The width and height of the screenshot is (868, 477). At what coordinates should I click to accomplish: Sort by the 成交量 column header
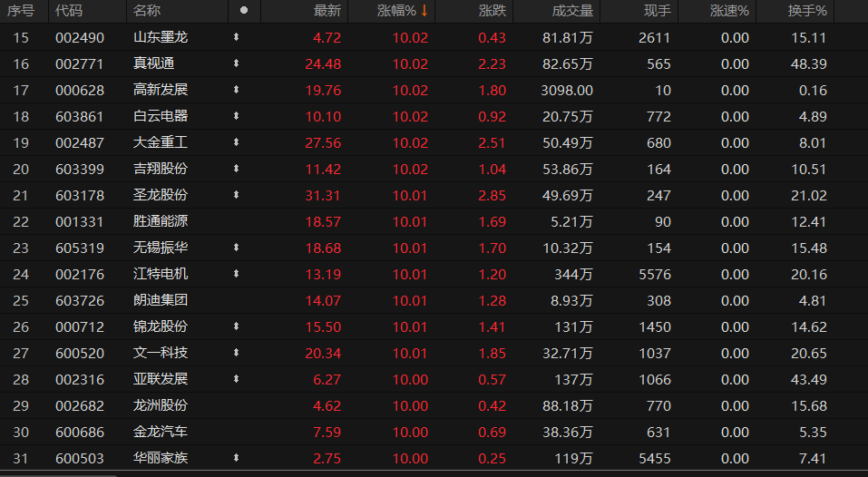coord(572,11)
